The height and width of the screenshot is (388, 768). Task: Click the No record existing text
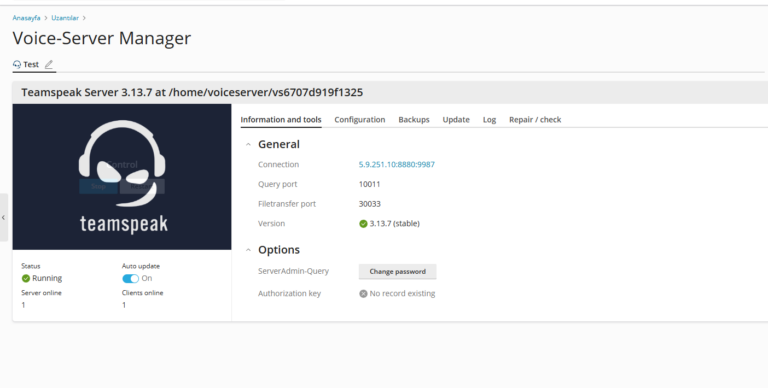[403, 293]
